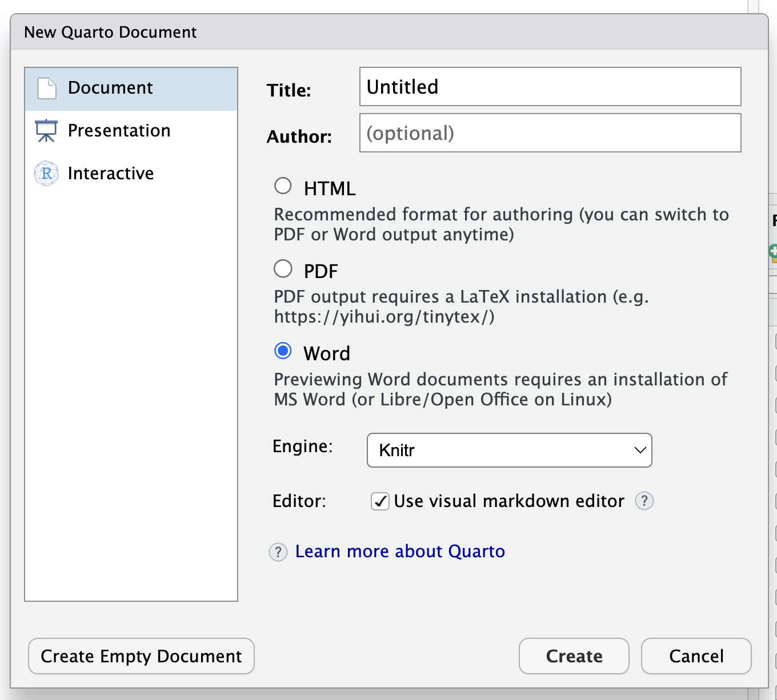Click the Author optional text field

(550, 133)
